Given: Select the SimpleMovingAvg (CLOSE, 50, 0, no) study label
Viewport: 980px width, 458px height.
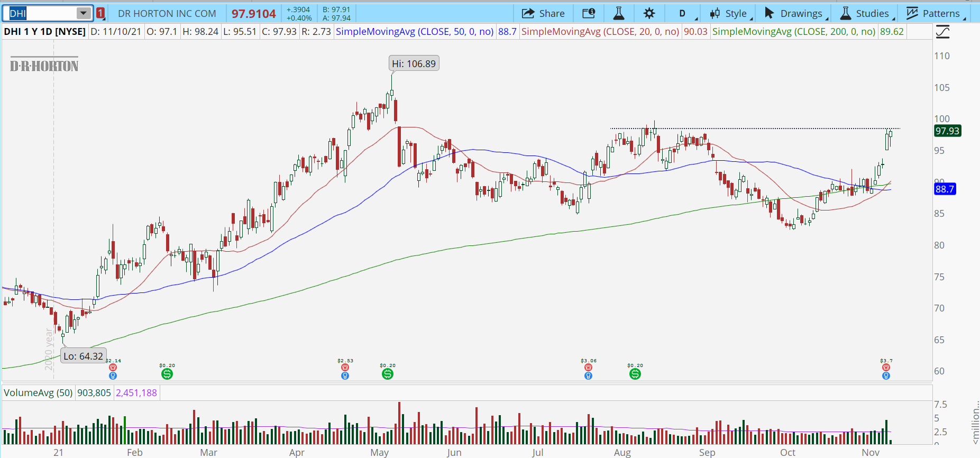Looking at the screenshot, I should (x=415, y=32).
